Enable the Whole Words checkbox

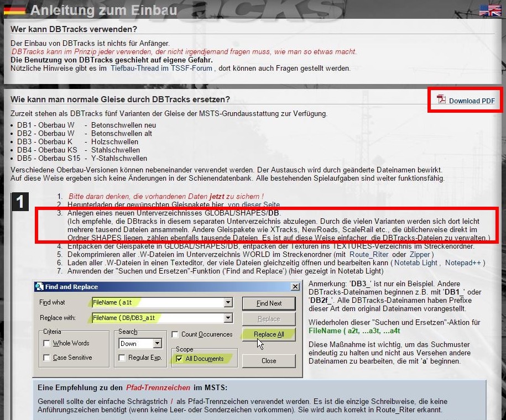click(x=48, y=343)
